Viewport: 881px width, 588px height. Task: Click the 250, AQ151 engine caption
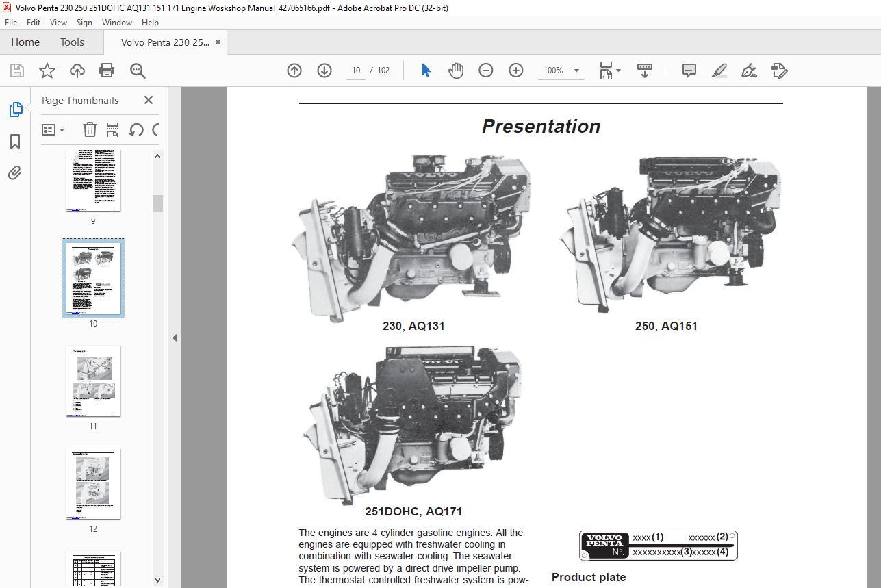point(666,326)
